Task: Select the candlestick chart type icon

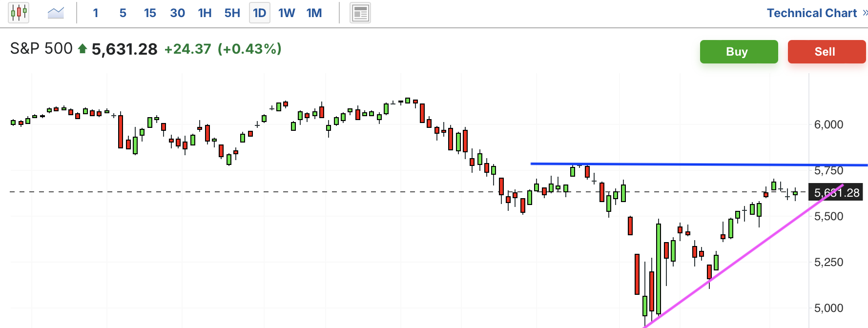Action: click(x=19, y=13)
